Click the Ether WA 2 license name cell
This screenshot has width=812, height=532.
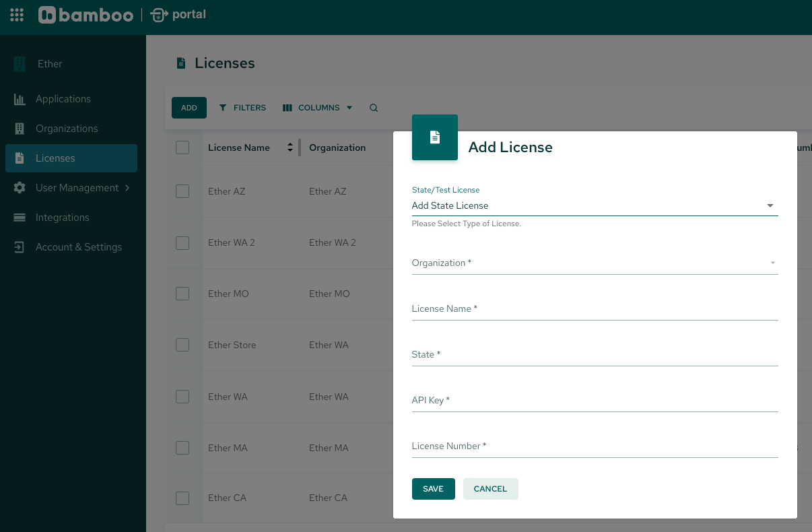pos(232,242)
